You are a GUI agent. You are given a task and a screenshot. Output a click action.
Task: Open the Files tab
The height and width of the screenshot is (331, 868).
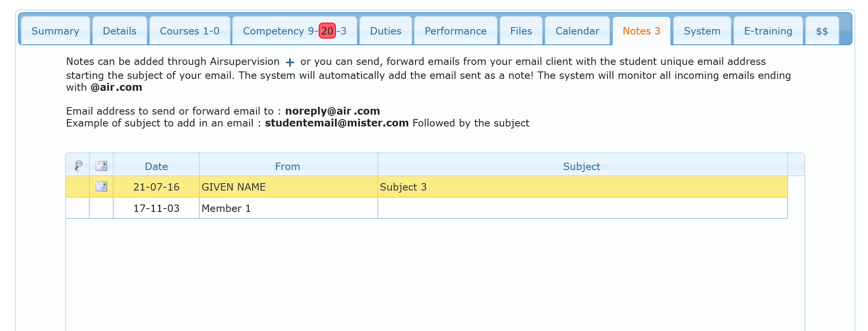click(521, 31)
